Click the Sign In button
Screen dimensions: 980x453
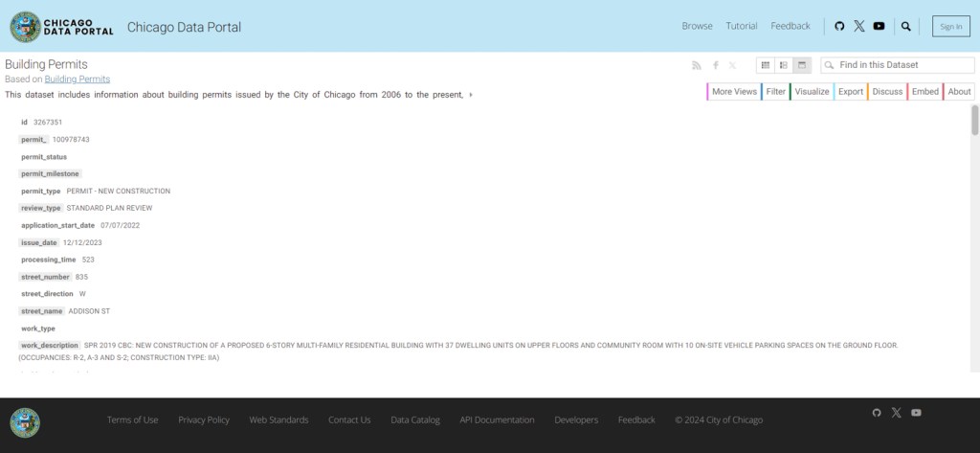[950, 26]
